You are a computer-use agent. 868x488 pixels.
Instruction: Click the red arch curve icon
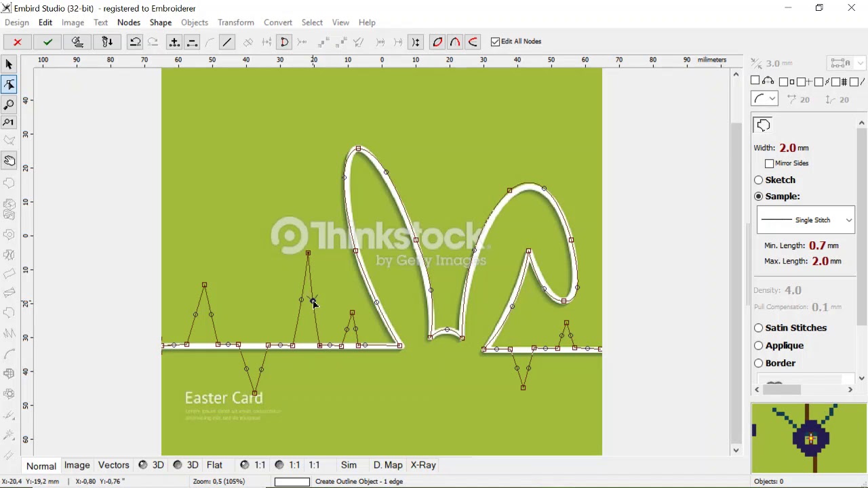455,42
